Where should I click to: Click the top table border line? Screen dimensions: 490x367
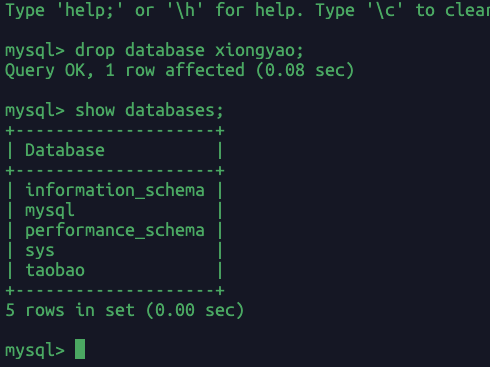[x=115, y=130]
